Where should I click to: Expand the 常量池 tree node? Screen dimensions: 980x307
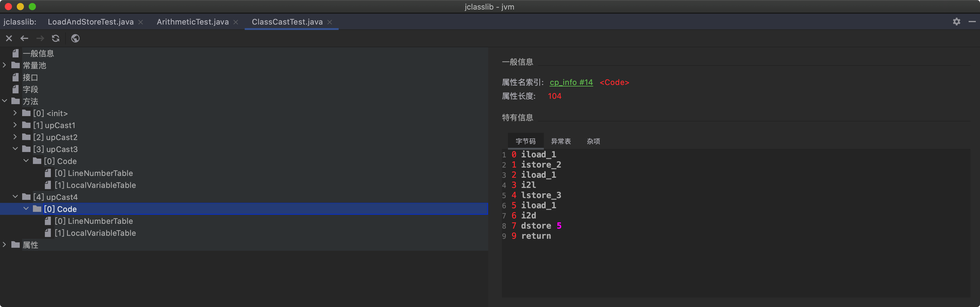(4, 66)
